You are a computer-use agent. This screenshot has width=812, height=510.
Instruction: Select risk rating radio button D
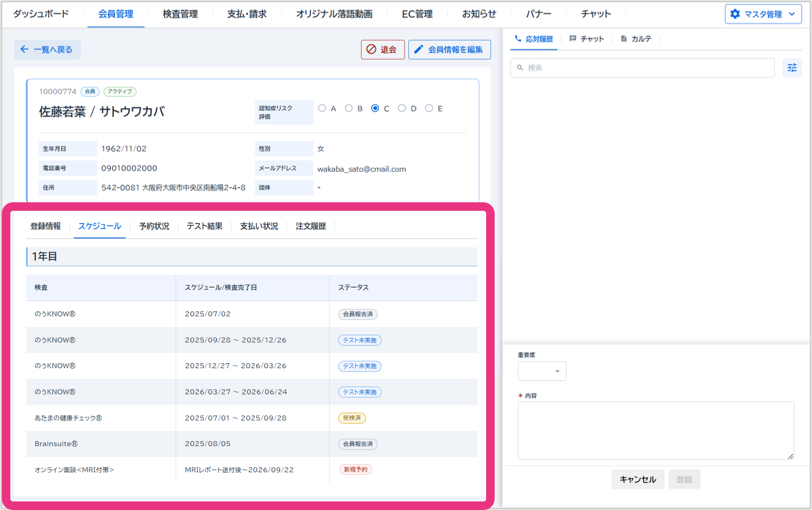402,108
